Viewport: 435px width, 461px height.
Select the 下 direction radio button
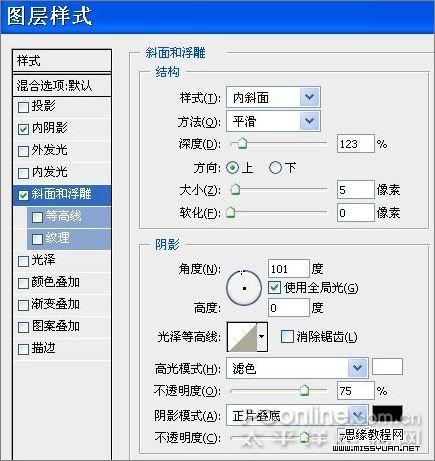tap(275, 168)
